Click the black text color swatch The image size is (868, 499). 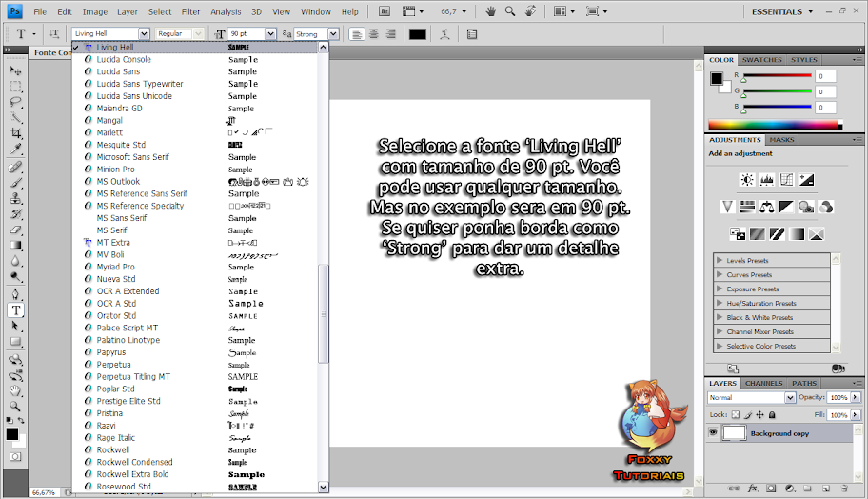(x=417, y=34)
